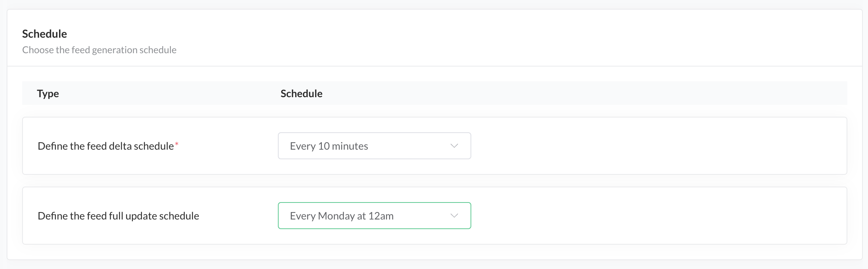Click the red required asterisk
Viewport: 868px width, 269px height.
pos(177,144)
